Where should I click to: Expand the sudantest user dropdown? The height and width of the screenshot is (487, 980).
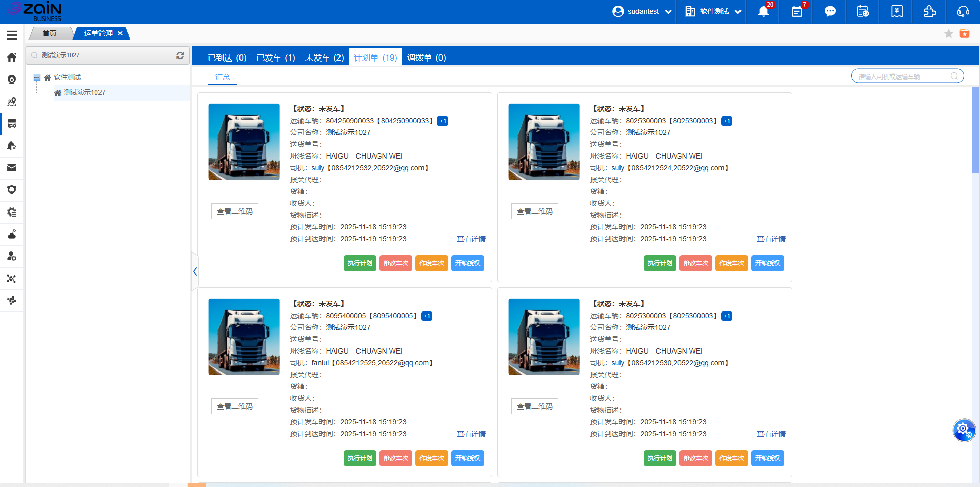tap(642, 11)
